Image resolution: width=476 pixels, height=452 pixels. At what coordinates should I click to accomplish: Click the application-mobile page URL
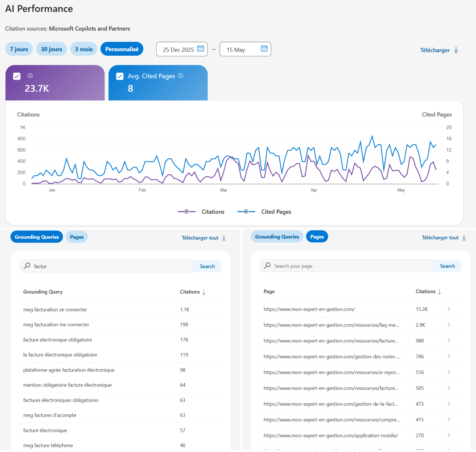[x=331, y=436]
